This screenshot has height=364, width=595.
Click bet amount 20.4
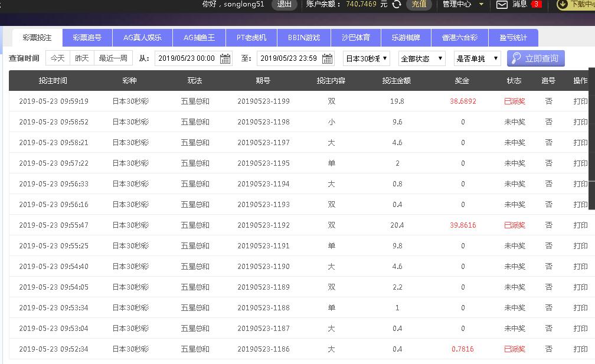pyautogui.click(x=397, y=225)
